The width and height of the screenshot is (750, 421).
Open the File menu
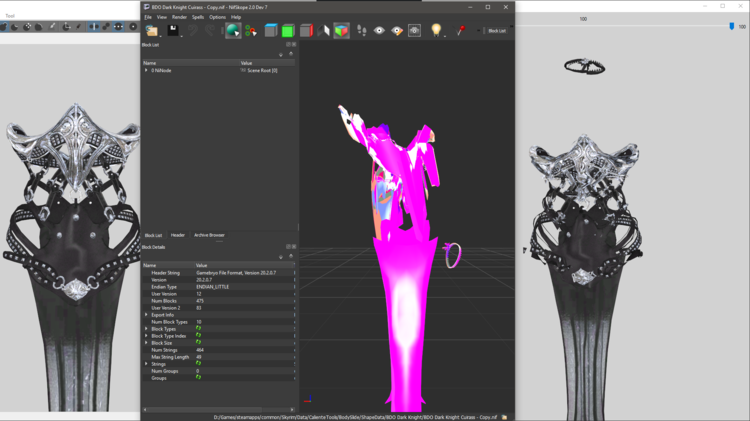pos(148,17)
